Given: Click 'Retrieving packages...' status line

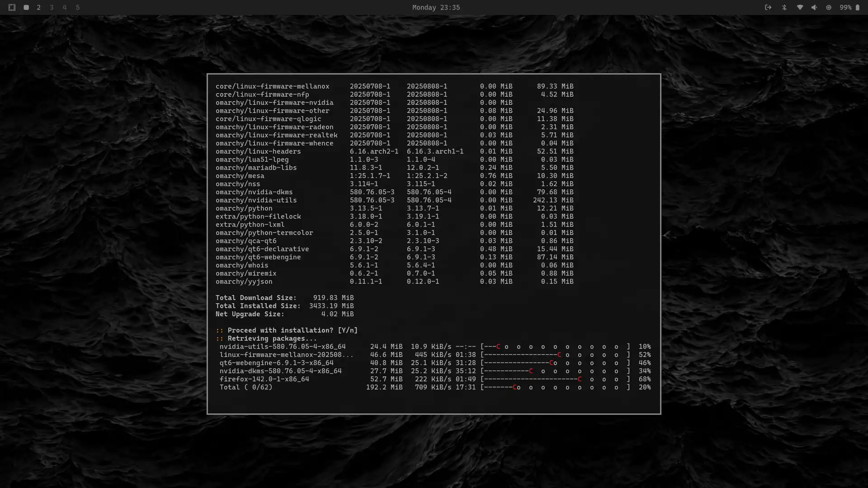Looking at the screenshot, I should (x=272, y=338).
